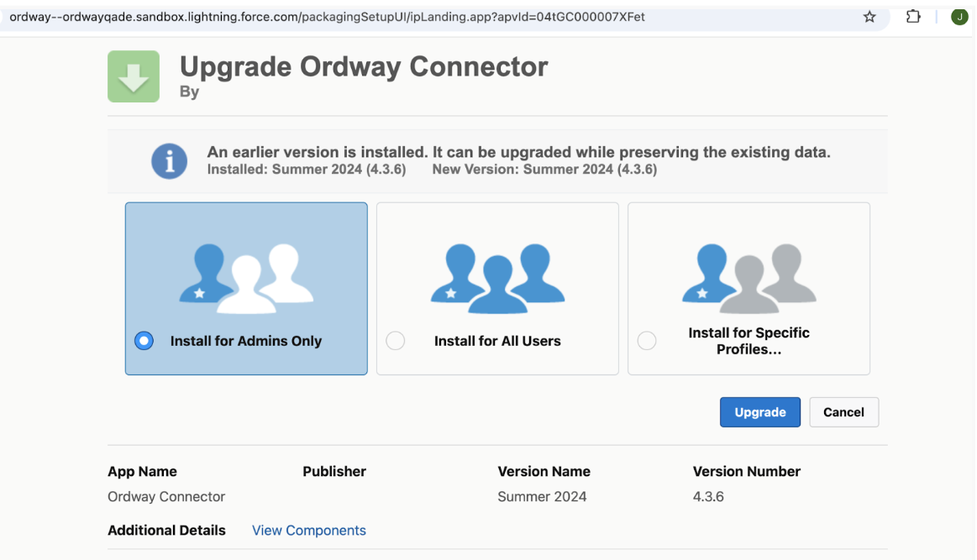Click the Cancel button
The height and width of the screenshot is (560, 977).
(843, 412)
